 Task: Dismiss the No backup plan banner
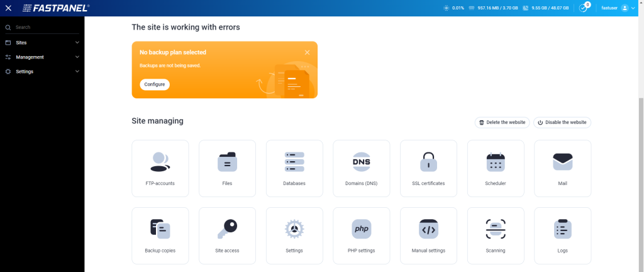307,53
